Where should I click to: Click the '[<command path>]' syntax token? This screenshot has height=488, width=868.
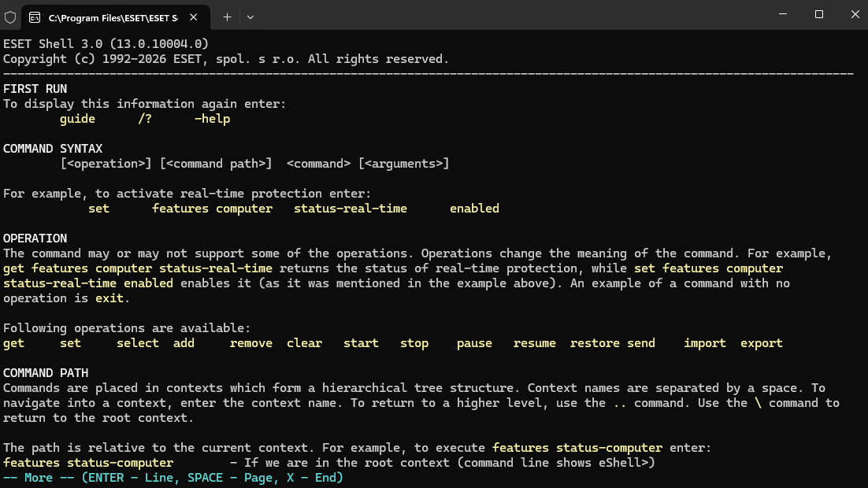[x=216, y=163]
